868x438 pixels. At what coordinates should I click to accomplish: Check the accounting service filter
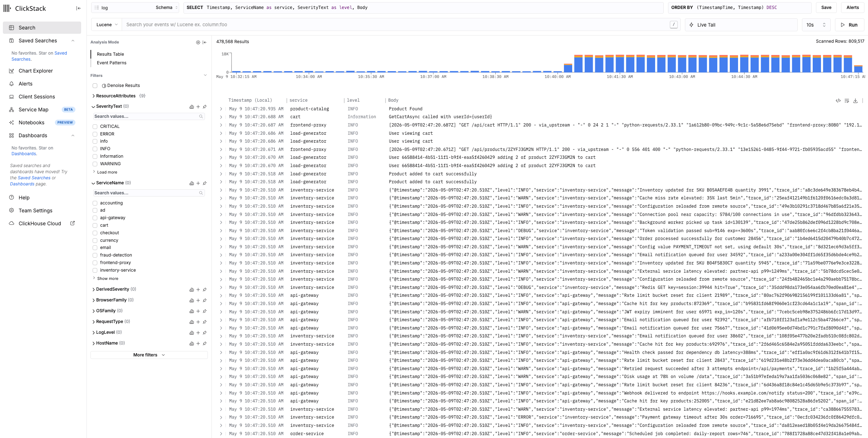[95, 203]
